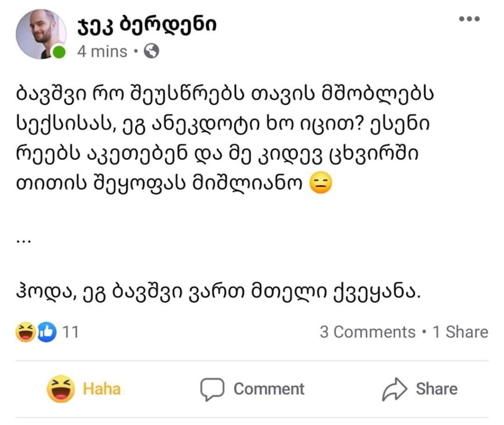Screen dimensions: 504x425
Task: Click the laughing reaction icon beside count
Action: point(25,333)
